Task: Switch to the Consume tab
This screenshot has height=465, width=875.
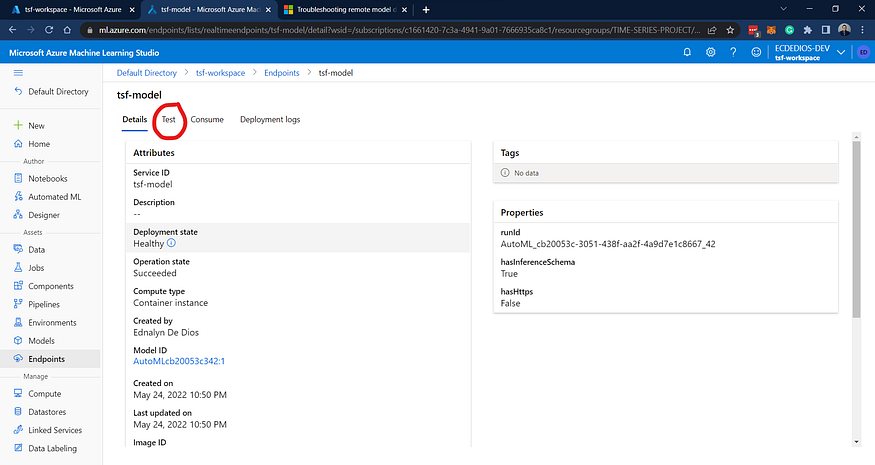Action: click(207, 119)
